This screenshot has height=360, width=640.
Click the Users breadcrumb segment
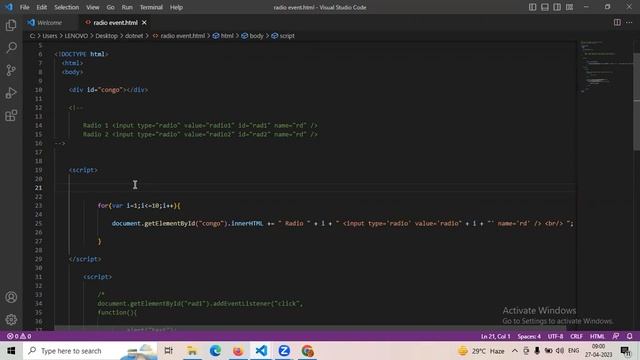click(x=50, y=36)
